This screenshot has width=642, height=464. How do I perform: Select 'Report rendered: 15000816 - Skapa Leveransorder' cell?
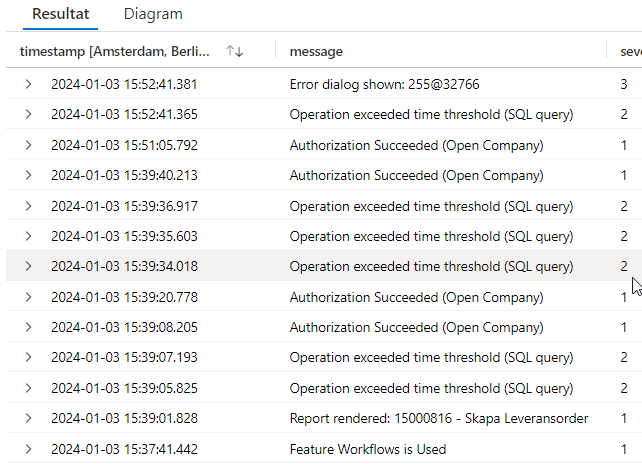point(438,418)
